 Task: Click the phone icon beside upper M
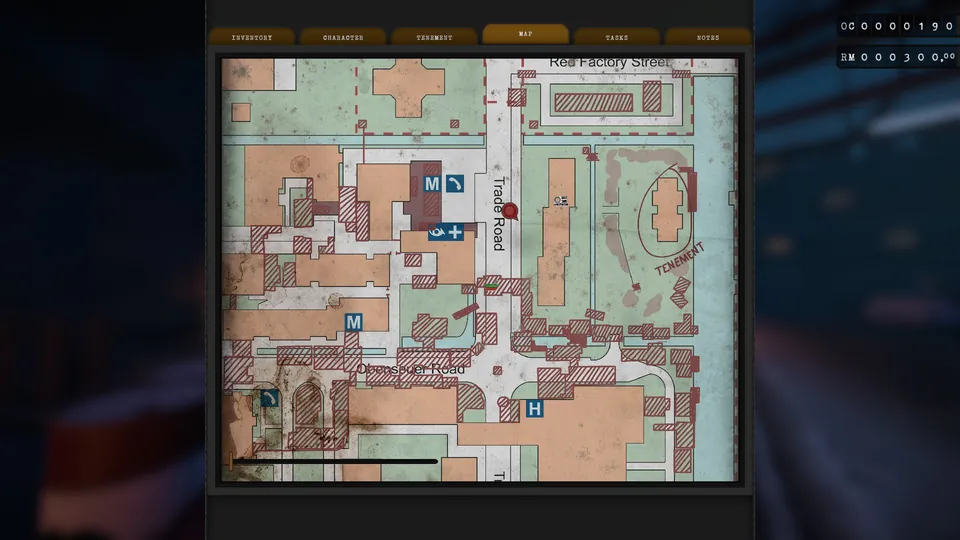click(454, 184)
